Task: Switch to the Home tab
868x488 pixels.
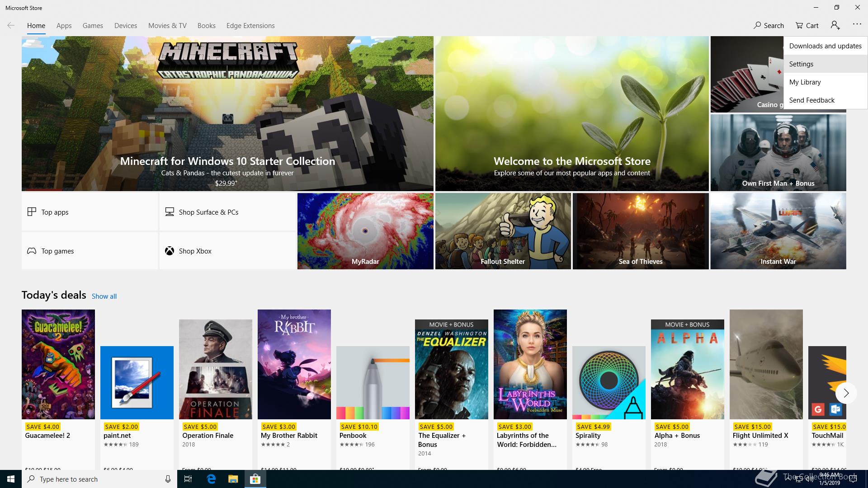Action: [x=36, y=25]
